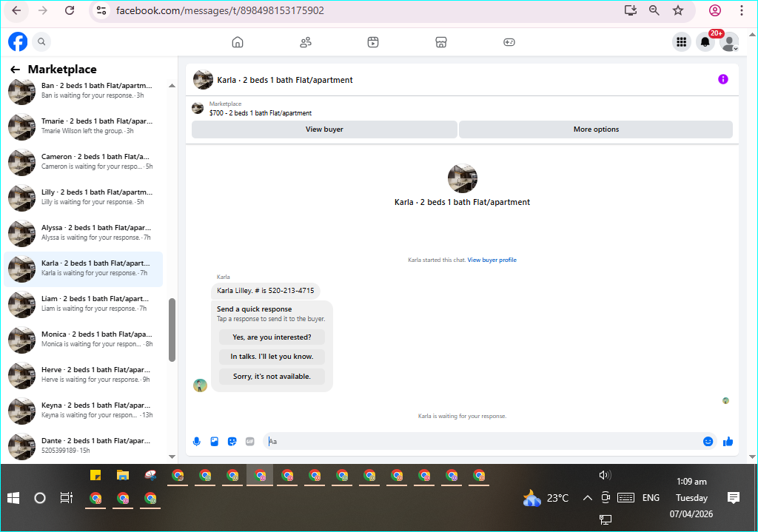Screen dimensions: 758x532
Task: Open Ban conversation in chat list
Action: pyautogui.click(x=83, y=91)
